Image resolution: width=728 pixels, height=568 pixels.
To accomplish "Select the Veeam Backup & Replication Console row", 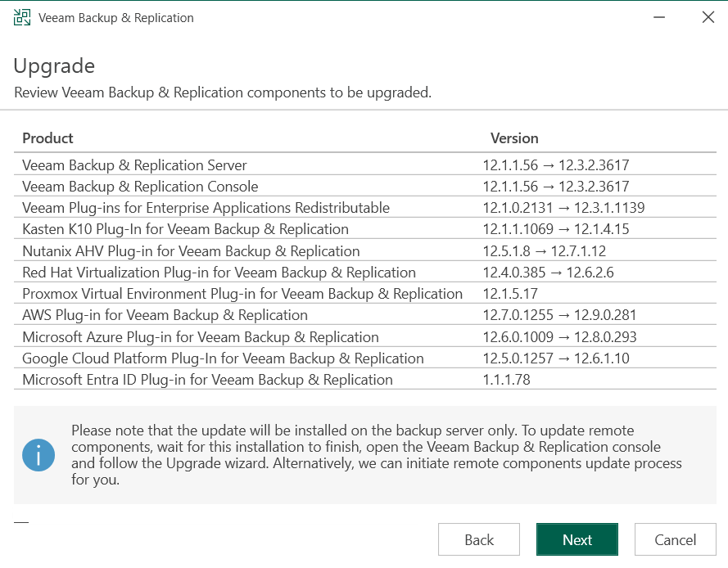I will (365, 186).
